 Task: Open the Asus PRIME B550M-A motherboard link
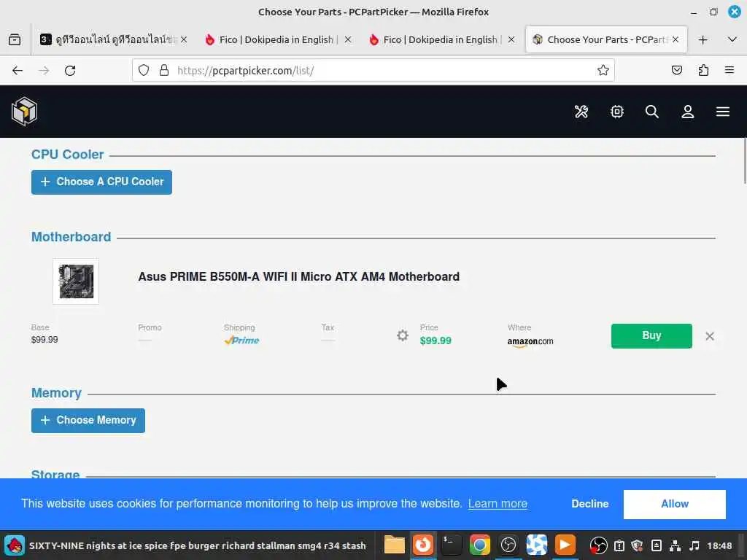coord(298,276)
